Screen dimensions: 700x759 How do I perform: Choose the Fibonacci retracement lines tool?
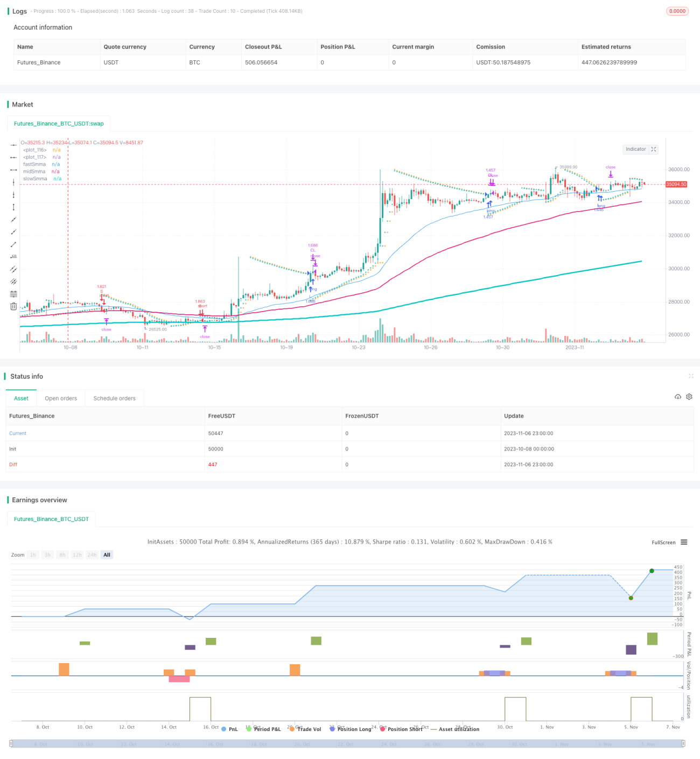pos(13,294)
